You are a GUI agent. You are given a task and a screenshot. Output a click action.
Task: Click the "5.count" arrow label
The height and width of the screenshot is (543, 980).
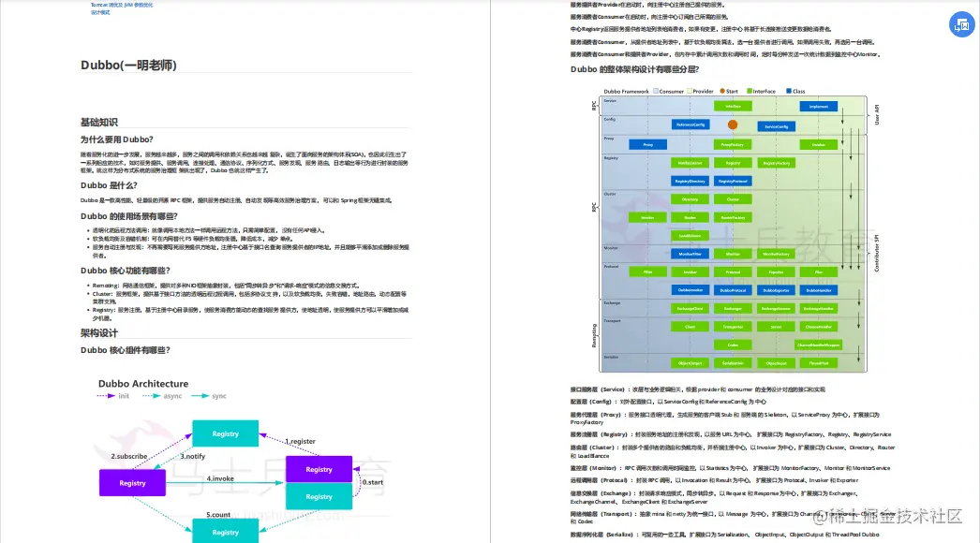pos(218,515)
